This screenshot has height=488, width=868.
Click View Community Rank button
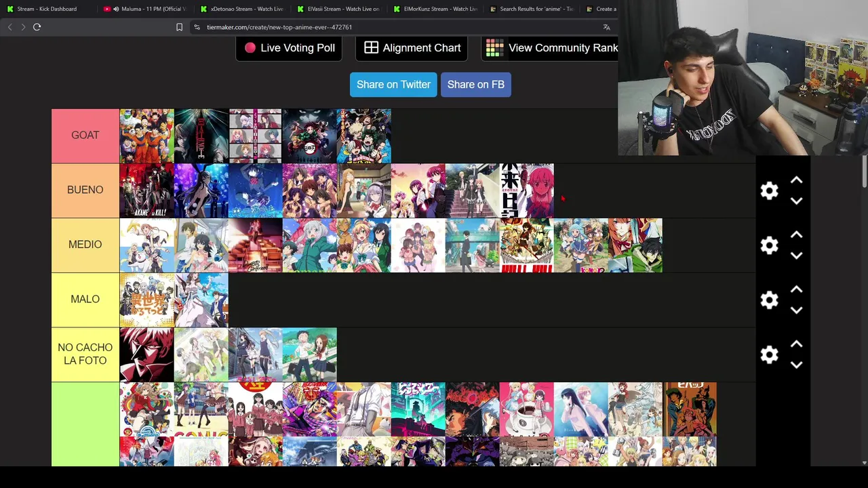(550, 48)
